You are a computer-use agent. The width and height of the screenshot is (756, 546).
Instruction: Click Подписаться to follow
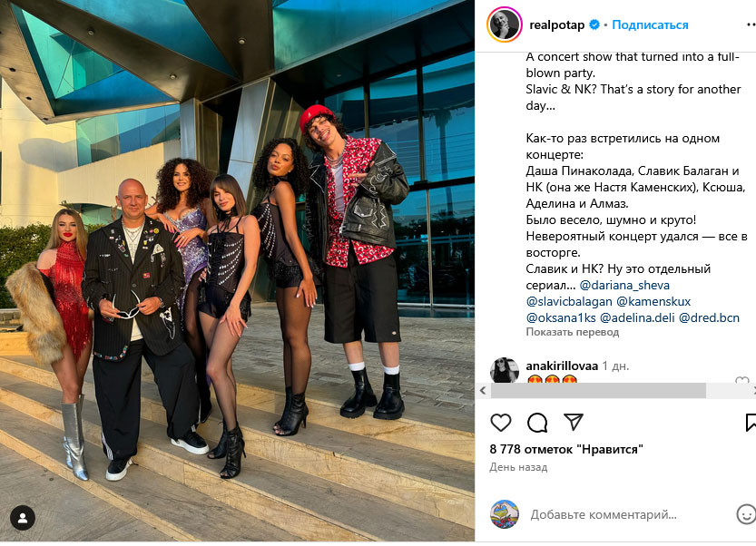[x=650, y=24]
